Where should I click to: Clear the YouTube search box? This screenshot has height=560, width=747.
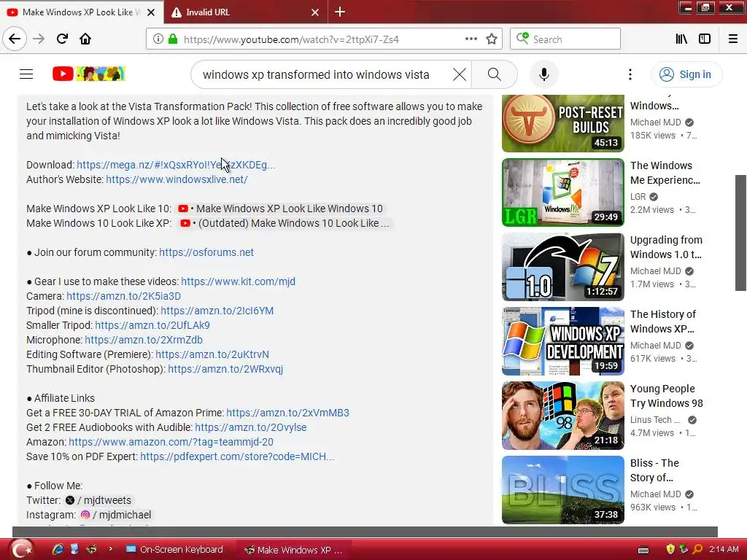pos(460,74)
